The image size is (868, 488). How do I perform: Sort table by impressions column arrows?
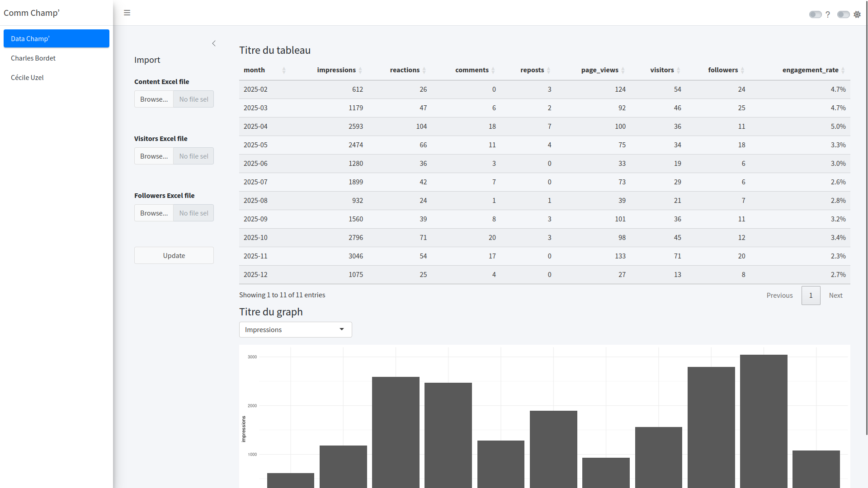click(360, 70)
